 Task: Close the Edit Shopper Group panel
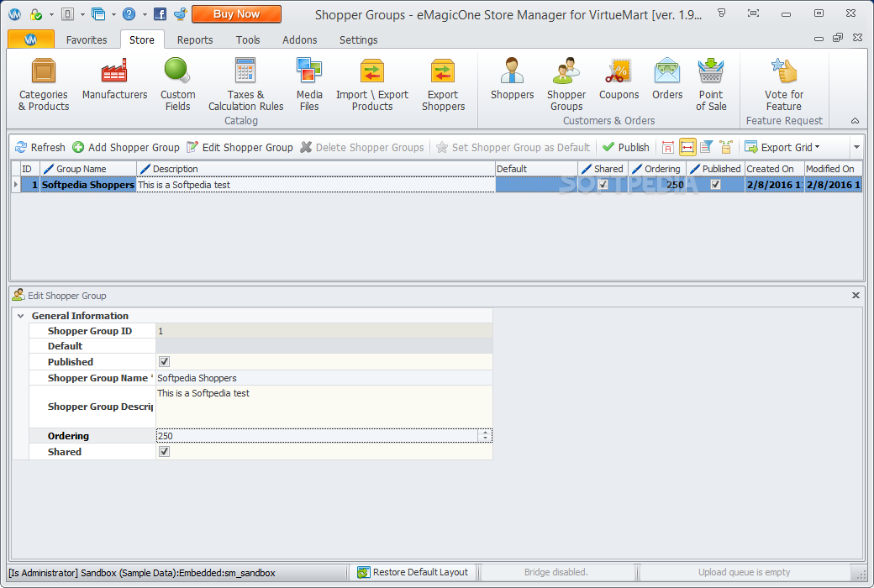point(856,296)
